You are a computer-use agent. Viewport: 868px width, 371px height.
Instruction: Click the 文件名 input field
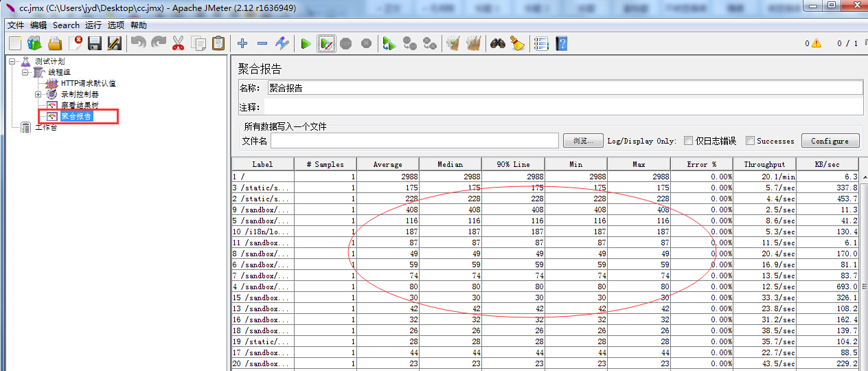pyautogui.click(x=414, y=141)
